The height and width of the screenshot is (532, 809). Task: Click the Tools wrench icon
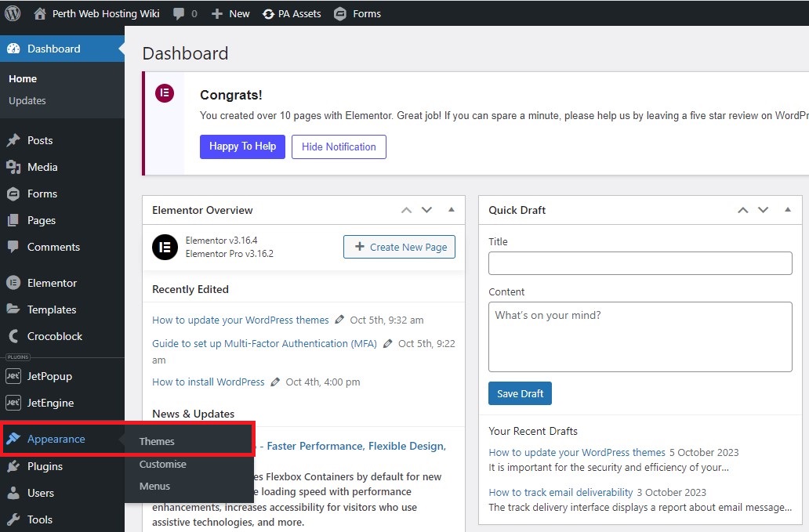point(13,519)
